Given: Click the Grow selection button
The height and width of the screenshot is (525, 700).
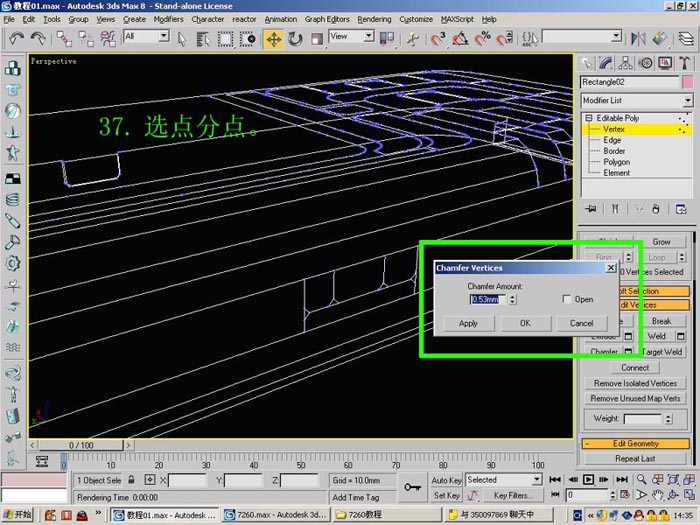Looking at the screenshot, I should (661, 242).
